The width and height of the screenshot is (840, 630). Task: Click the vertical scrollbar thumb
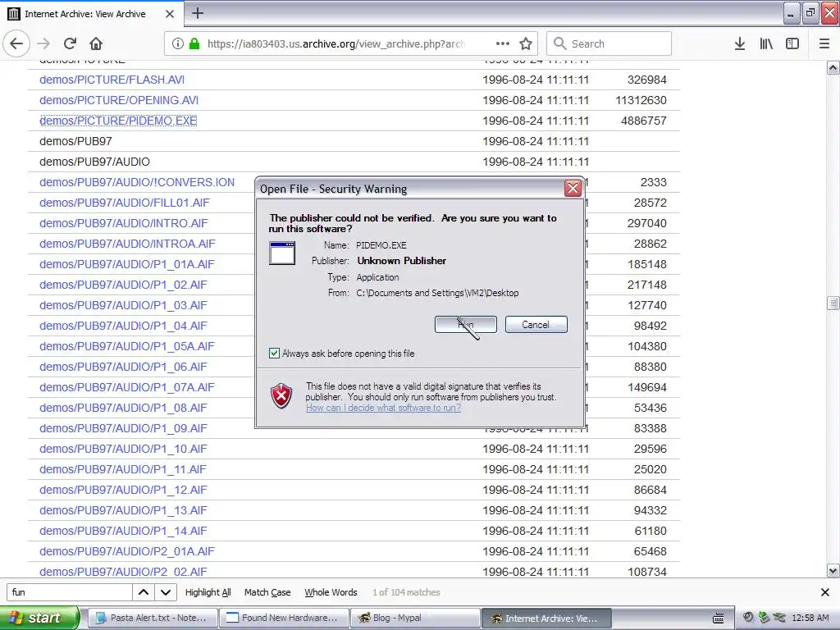click(x=833, y=303)
